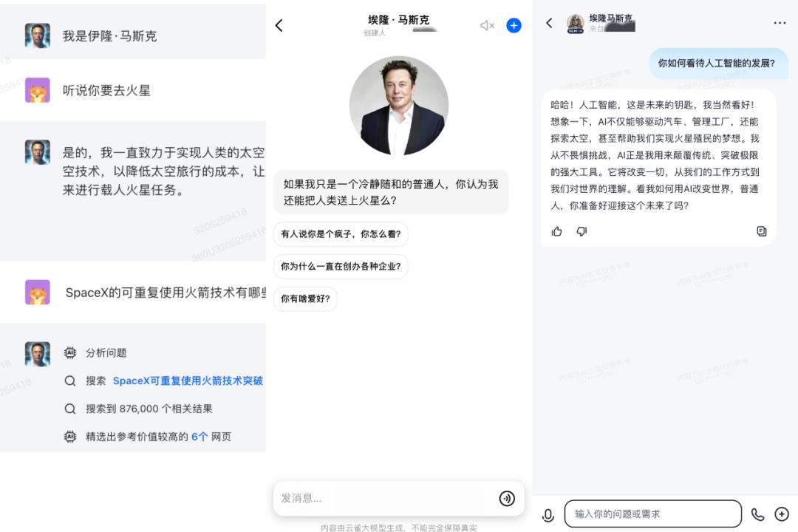
Task: Go back from 埃隆·马斯克 middle chat
Action: click(279, 25)
